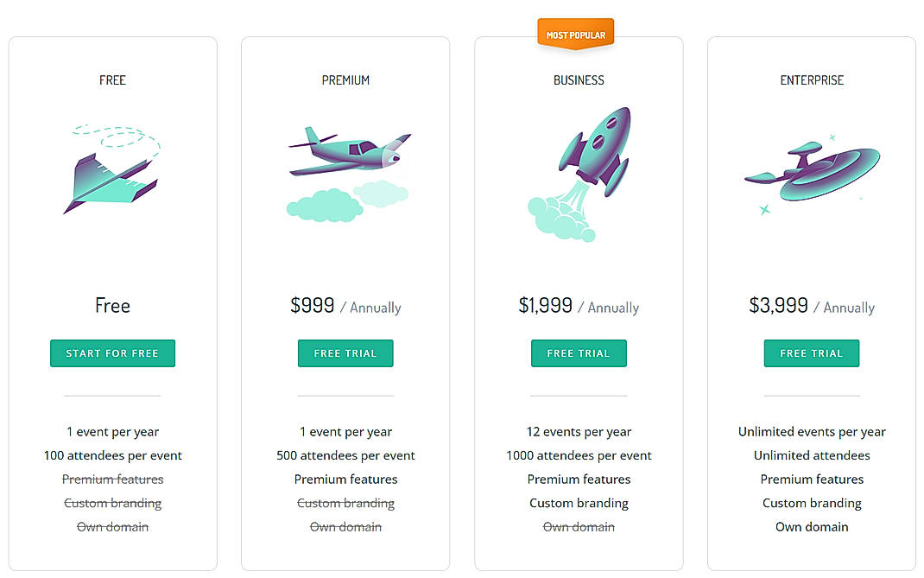The height and width of the screenshot is (578, 924).
Task: Click the $1,999 Annually price text
Action: pyautogui.click(x=578, y=306)
